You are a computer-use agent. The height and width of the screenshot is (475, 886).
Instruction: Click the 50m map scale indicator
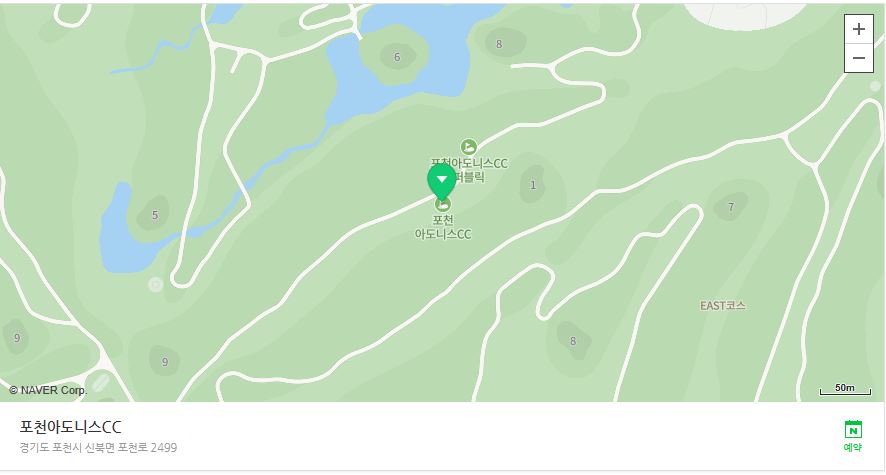(845, 389)
